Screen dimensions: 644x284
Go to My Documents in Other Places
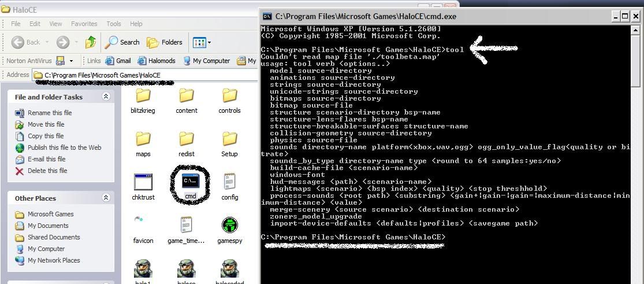point(48,226)
